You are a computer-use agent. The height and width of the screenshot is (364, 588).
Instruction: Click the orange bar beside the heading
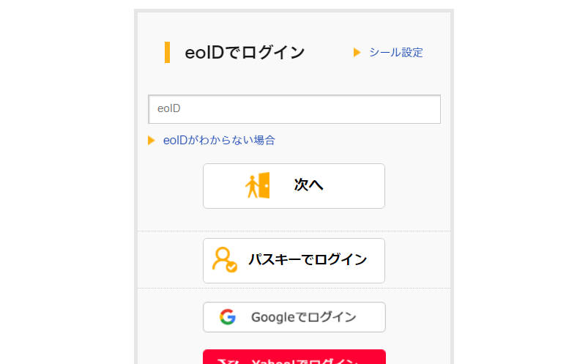point(168,53)
